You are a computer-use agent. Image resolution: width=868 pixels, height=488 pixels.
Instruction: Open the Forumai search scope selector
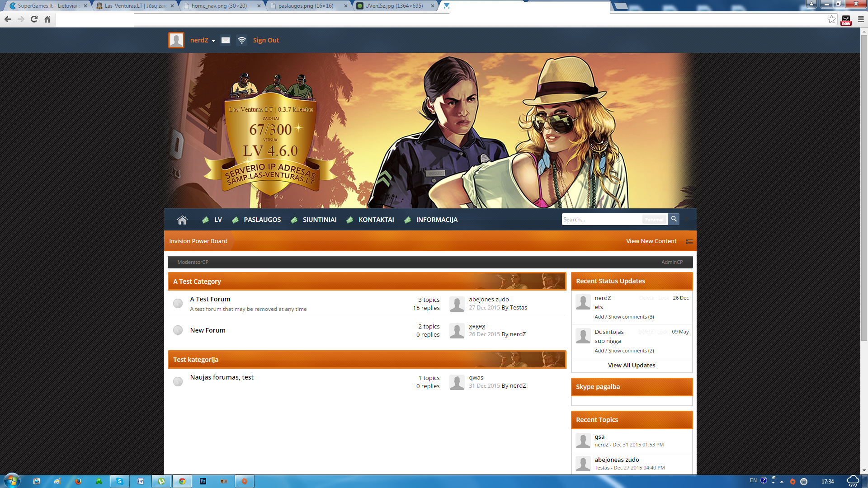654,220
